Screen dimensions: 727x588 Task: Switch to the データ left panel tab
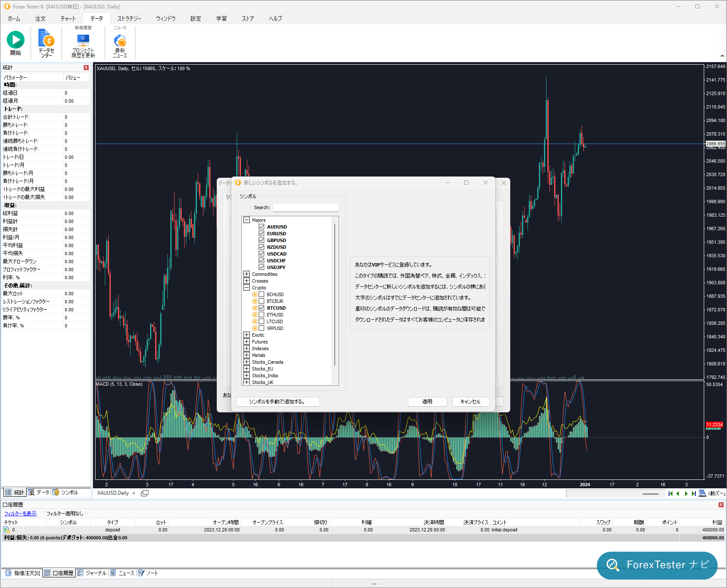click(39, 493)
